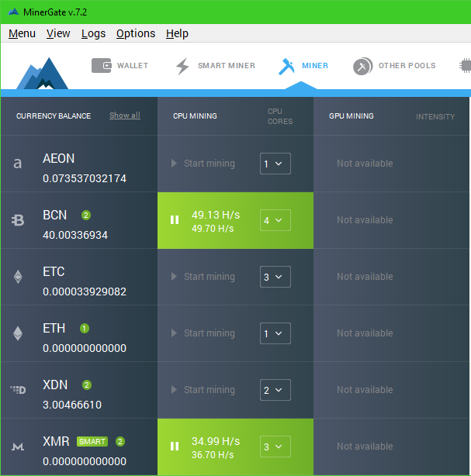Switch to Smart Miner tab

point(215,66)
